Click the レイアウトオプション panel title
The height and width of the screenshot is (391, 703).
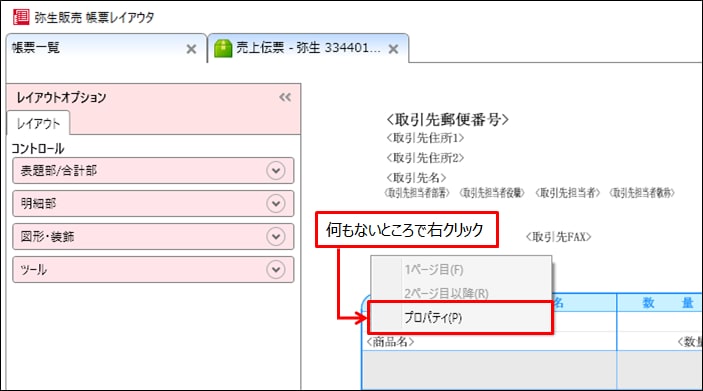pyautogui.click(x=61, y=97)
